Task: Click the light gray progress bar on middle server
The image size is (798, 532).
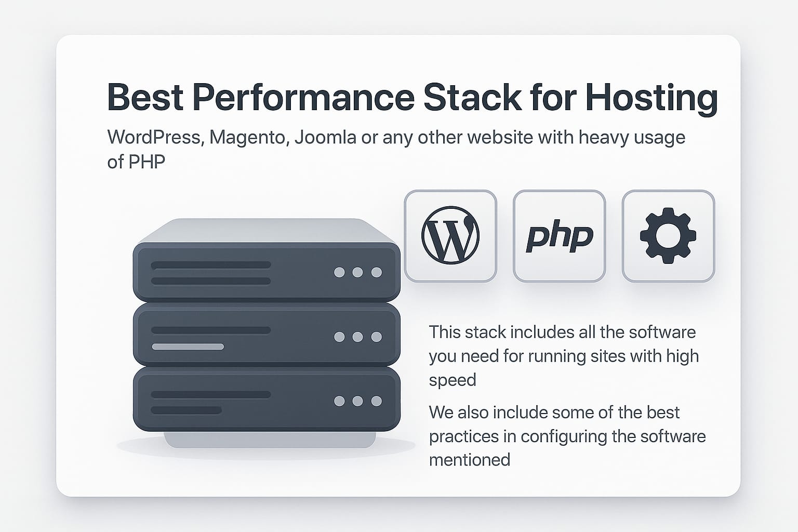Action: coord(187,347)
